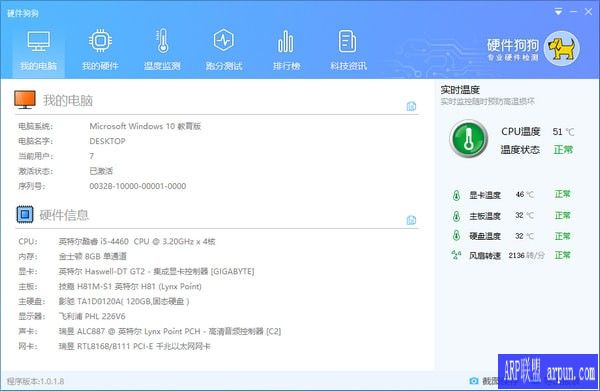Click the green CPU thermometer gauge
600x391 pixels.
(469, 138)
